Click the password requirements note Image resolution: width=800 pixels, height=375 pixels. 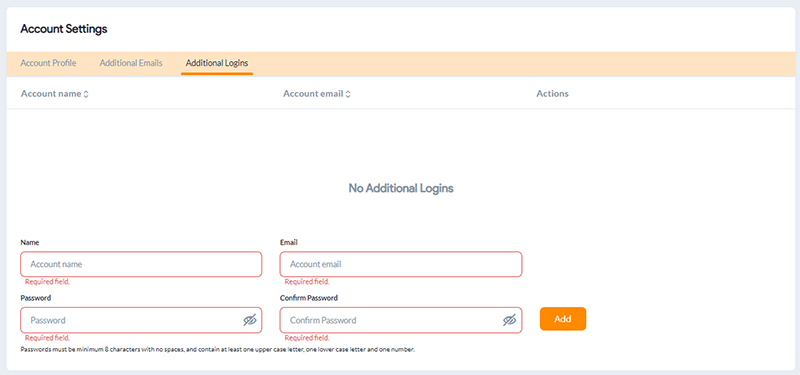click(218, 350)
